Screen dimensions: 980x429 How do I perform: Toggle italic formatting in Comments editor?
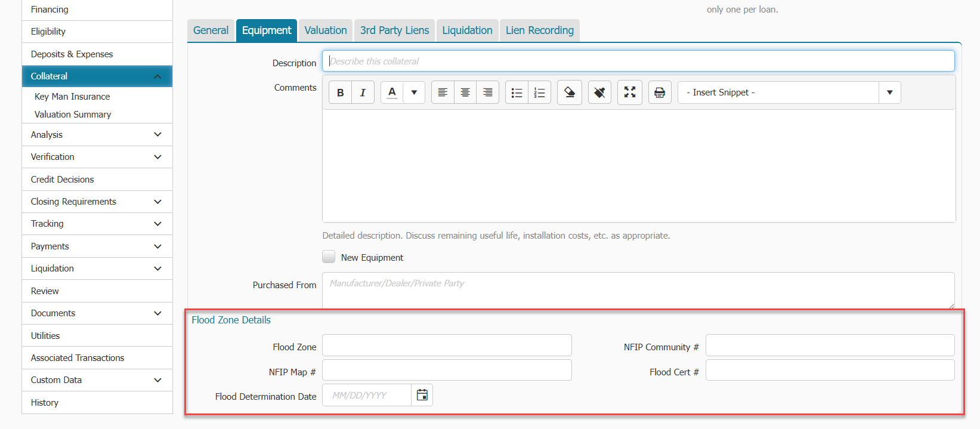coord(363,92)
